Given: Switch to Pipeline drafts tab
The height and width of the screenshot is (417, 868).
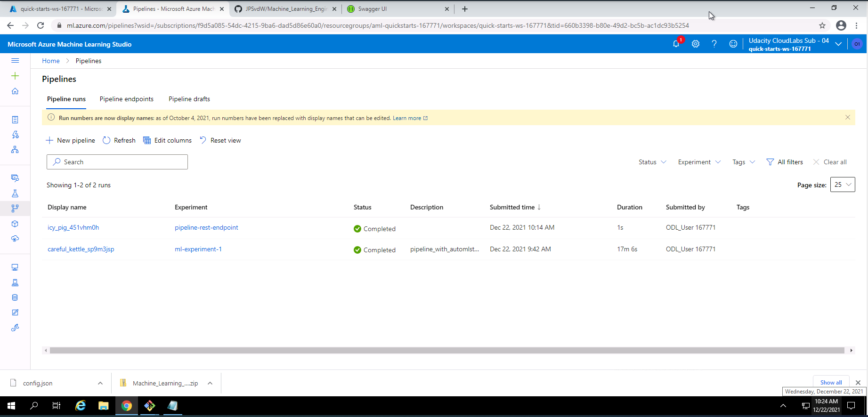Looking at the screenshot, I should click(x=189, y=99).
